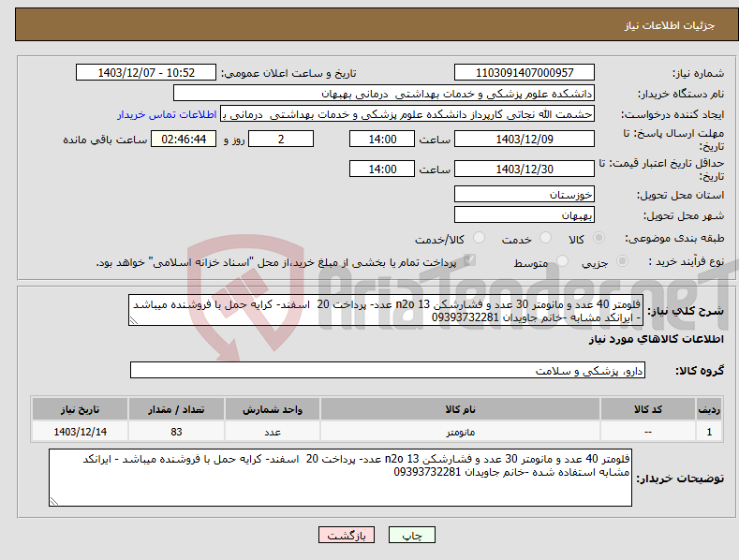Click the request creator field حشمت الله نجاتی

pyautogui.click(x=407, y=114)
